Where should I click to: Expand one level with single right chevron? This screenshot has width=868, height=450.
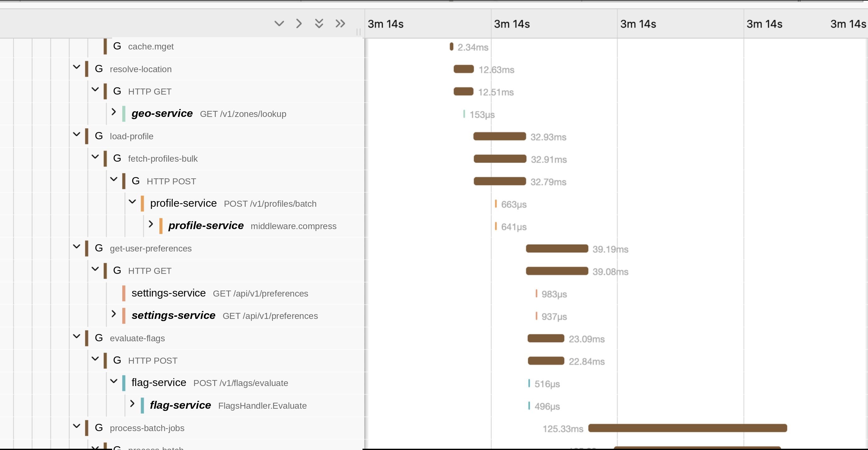pos(299,24)
